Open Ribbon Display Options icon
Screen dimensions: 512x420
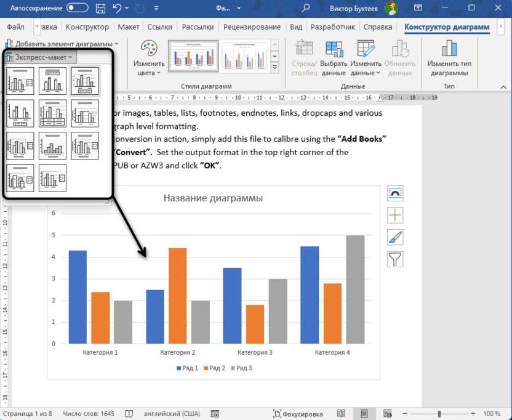[x=418, y=8]
